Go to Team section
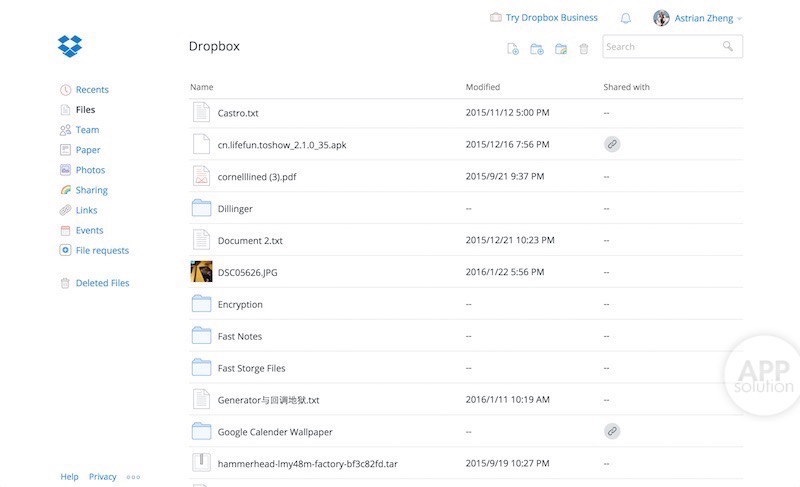800x487 pixels. point(88,130)
